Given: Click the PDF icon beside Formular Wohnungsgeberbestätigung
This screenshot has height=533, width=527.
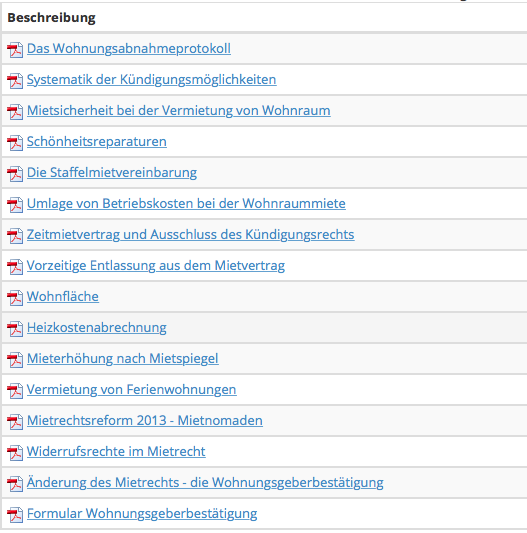Looking at the screenshot, I should tap(15, 514).
